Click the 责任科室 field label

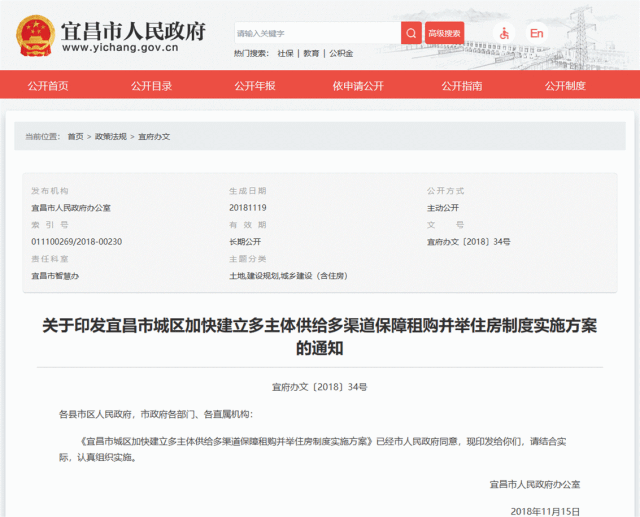point(50,259)
